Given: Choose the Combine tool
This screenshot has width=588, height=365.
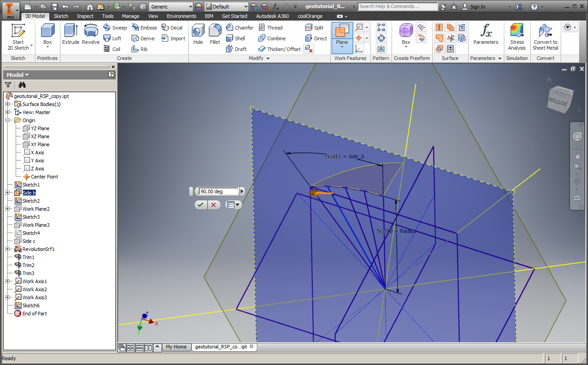Looking at the screenshot, I should [x=272, y=38].
